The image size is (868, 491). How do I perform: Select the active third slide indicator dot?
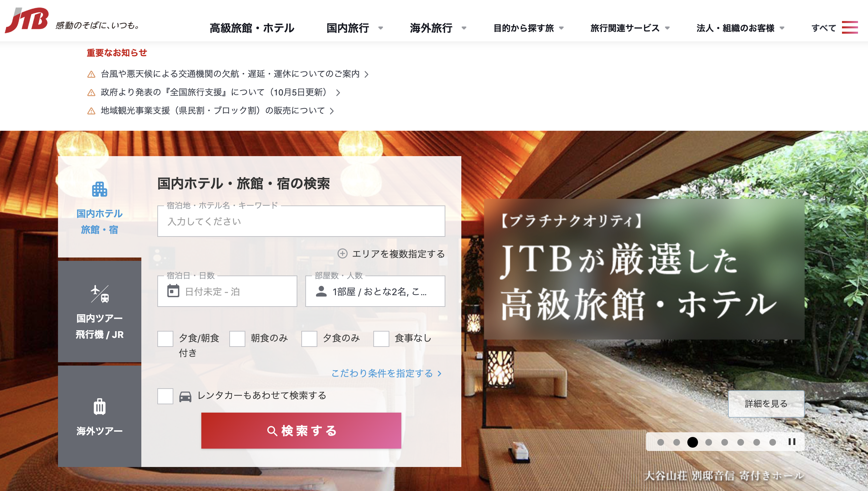[692, 442]
